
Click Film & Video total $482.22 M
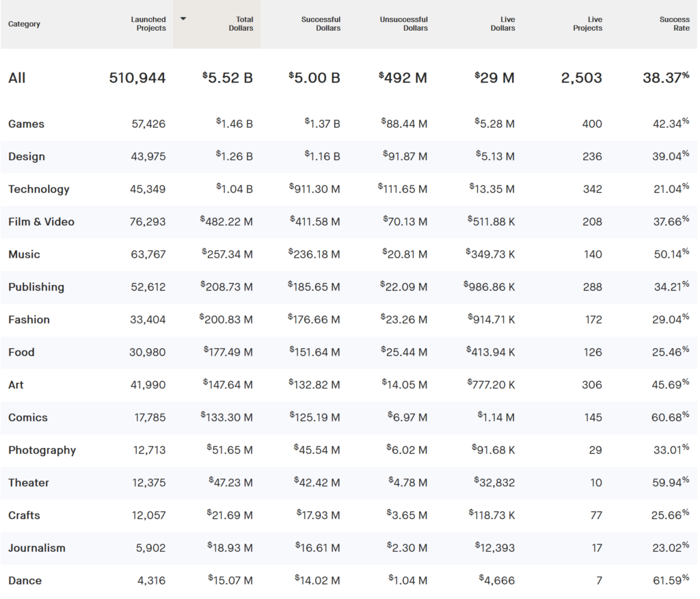click(x=227, y=222)
